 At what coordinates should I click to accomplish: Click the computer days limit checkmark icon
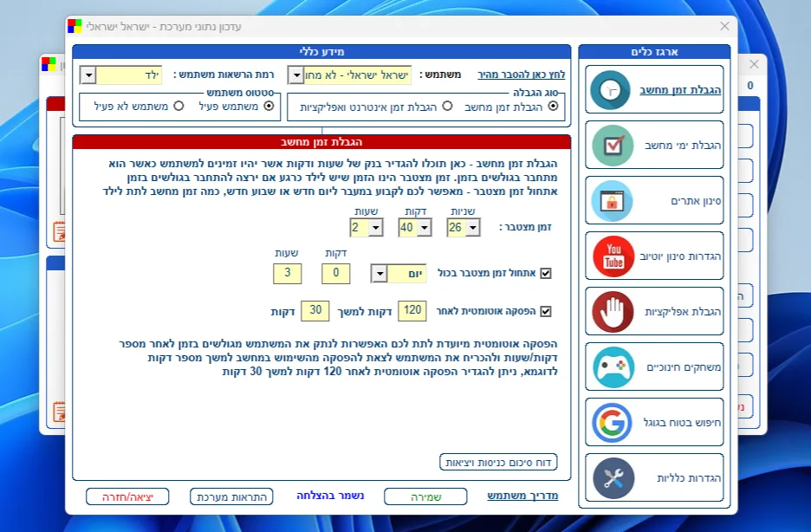pos(613,146)
